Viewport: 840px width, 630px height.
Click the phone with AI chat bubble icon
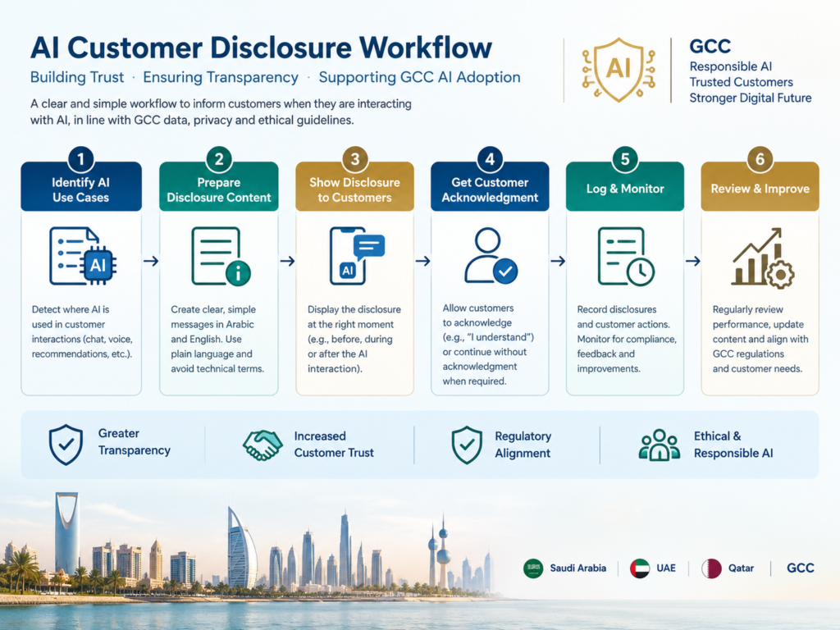click(x=357, y=256)
